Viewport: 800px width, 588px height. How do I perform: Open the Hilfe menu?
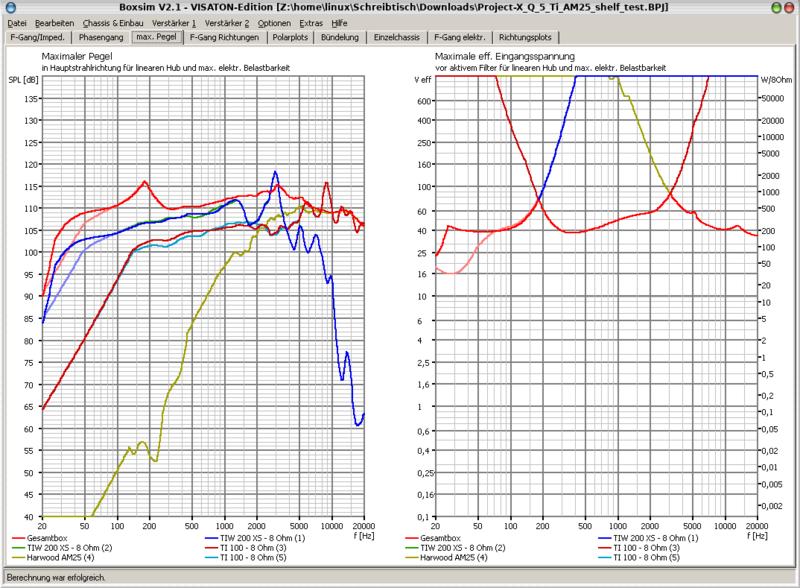(339, 23)
